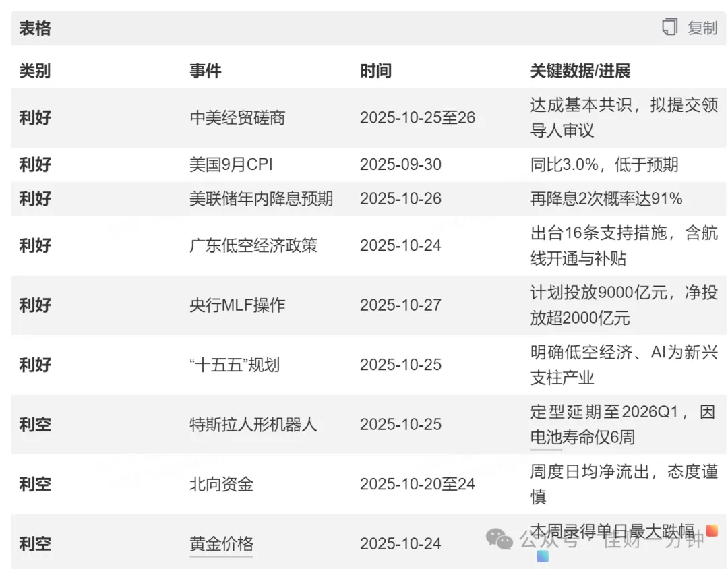Click the 时间 column header
The height and width of the screenshot is (569, 728).
(x=375, y=71)
